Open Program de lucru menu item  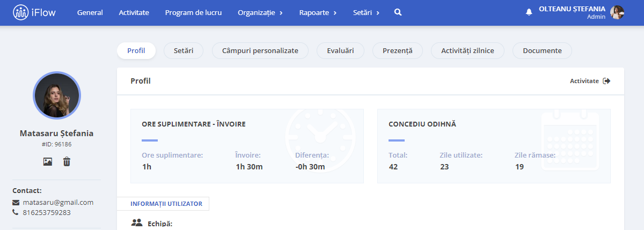pyautogui.click(x=193, y=12)
